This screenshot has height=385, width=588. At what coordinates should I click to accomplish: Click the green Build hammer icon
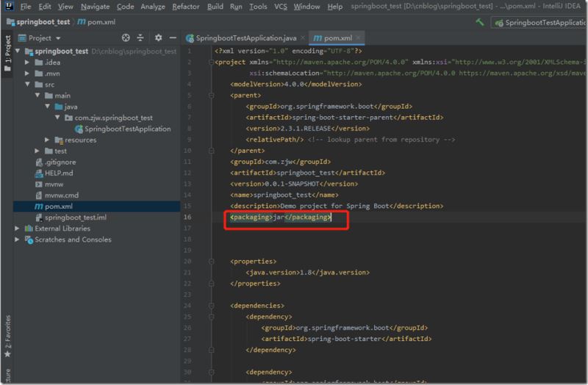480,23
